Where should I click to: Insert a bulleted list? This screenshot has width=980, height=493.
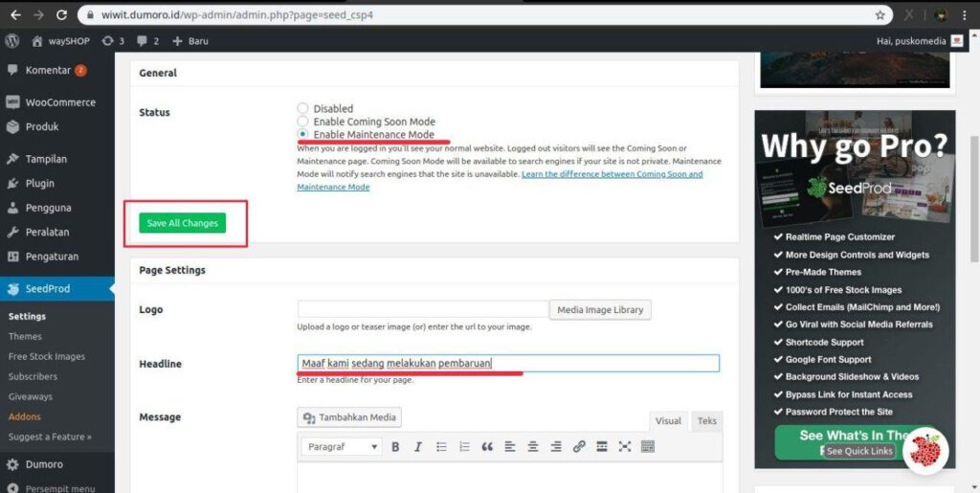[x=441, y=447]
